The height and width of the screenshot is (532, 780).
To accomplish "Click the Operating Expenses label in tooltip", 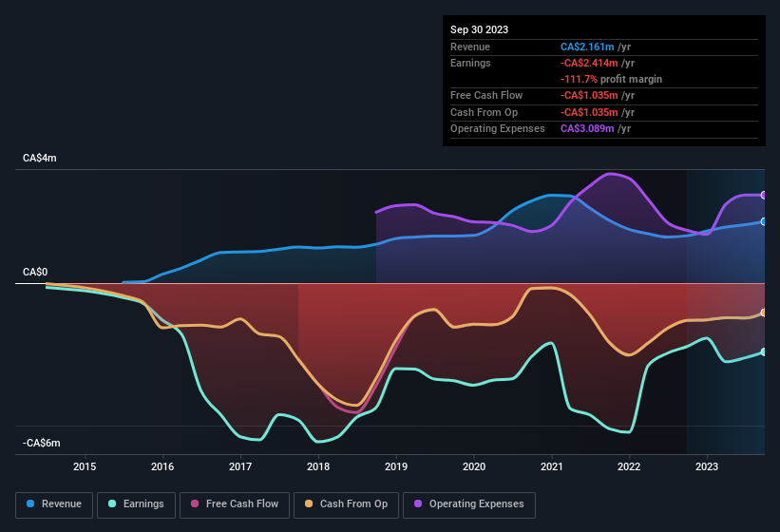I will [x=498, y=129].
